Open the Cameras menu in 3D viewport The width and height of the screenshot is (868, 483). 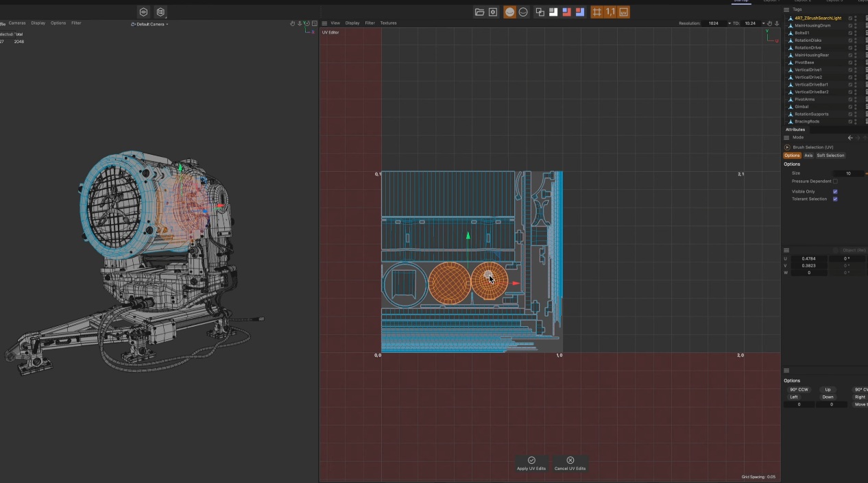(x=17, y=23)
